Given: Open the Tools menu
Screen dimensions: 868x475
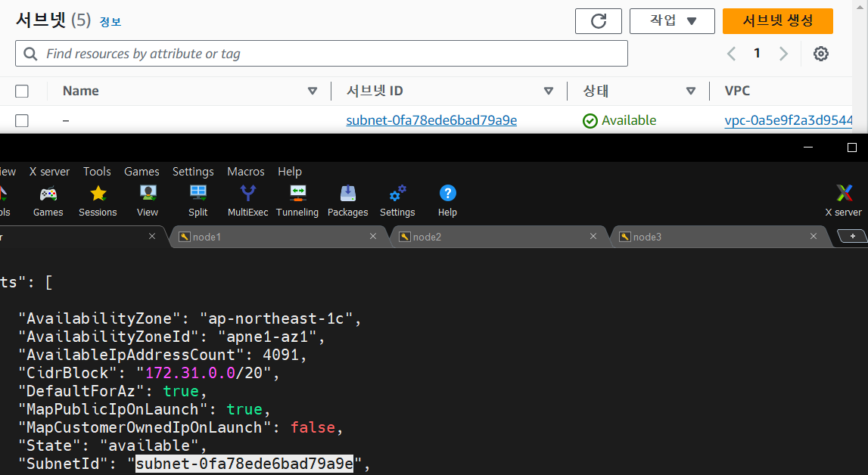Looking at the screenshot, I should coord(97,172).
